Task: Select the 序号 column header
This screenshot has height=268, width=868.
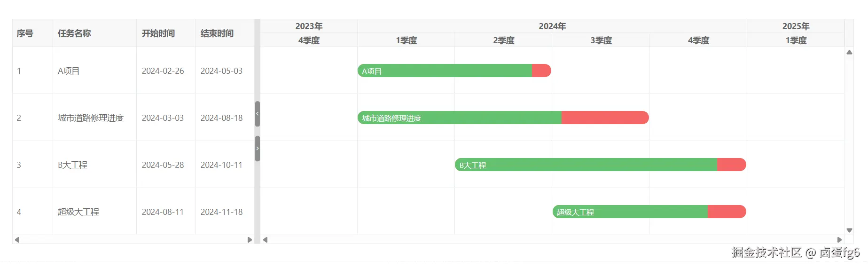Action: coord(32,33)
